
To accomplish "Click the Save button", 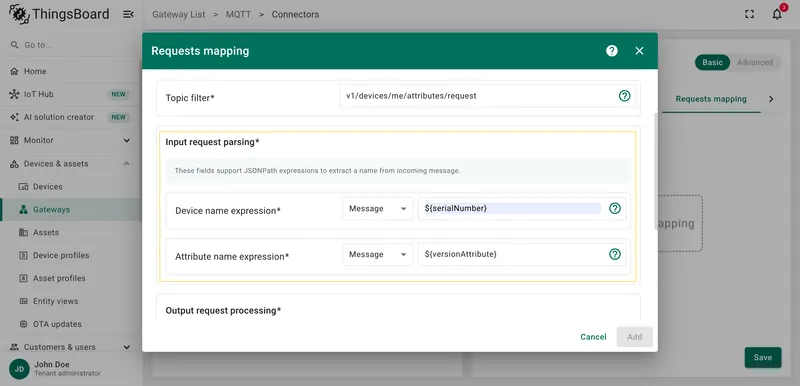I will point(763,357).
